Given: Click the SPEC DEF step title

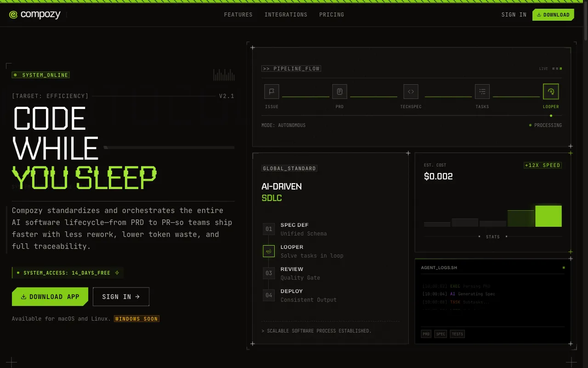Looking at the screenshot, I should coord(294,225).
